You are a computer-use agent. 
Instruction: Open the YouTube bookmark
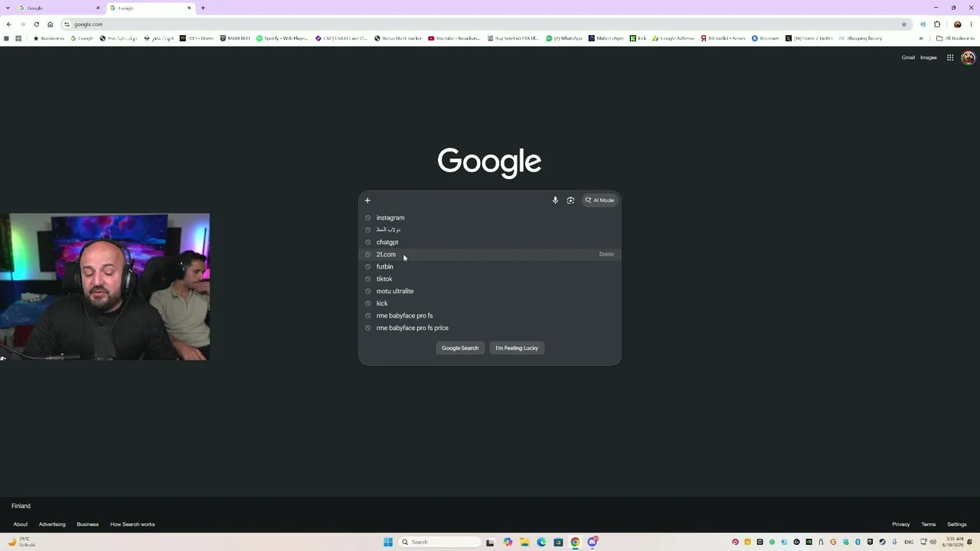454,38
